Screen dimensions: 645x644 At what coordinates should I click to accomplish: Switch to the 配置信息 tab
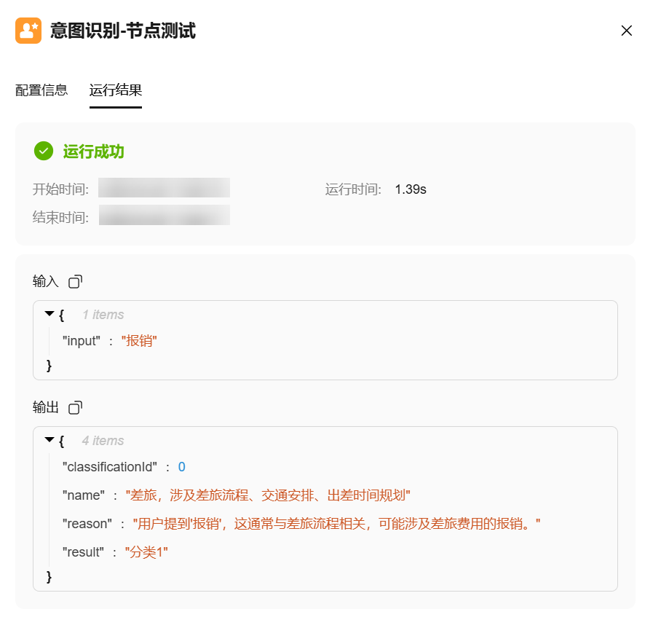(x=41, y=90)
